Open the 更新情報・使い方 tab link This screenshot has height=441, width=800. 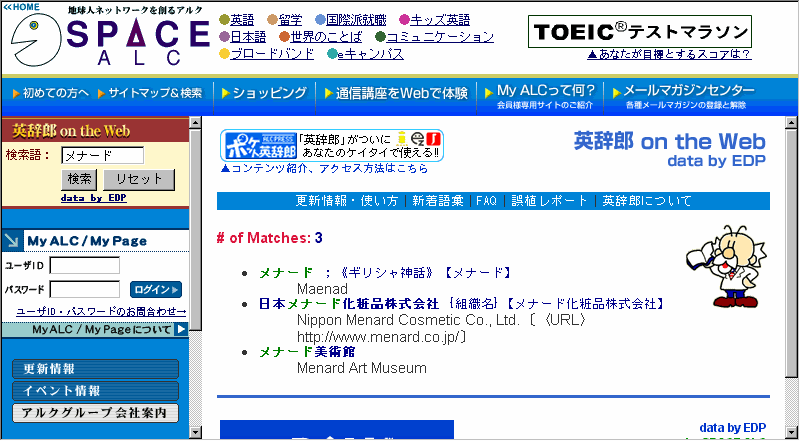click(x=346, y=201)
